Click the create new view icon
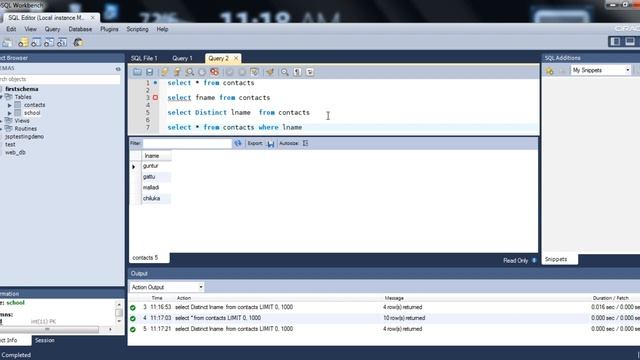 tap(49, 42)
